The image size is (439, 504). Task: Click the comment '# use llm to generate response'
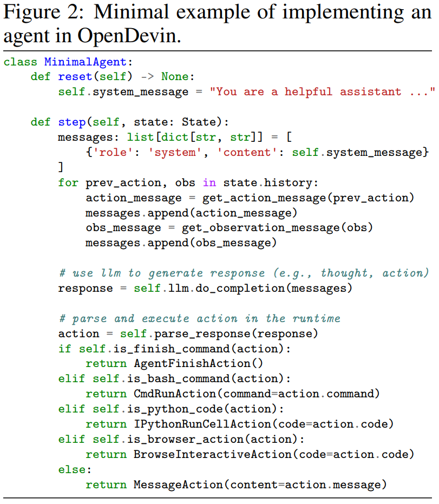(162, 273)
